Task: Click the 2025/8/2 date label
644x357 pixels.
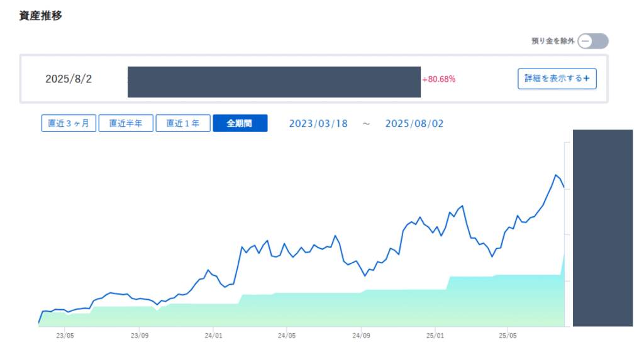Action: [69, 79]
